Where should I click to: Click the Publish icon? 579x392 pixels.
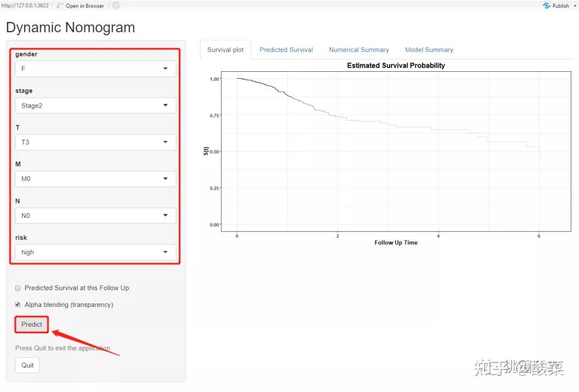coord(547,5)
